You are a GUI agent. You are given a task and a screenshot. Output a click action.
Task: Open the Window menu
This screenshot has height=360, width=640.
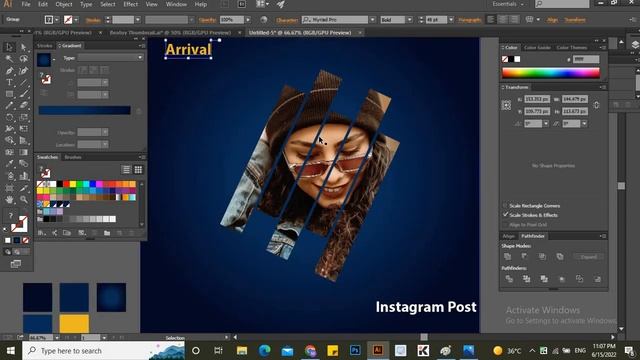(176, 4)
